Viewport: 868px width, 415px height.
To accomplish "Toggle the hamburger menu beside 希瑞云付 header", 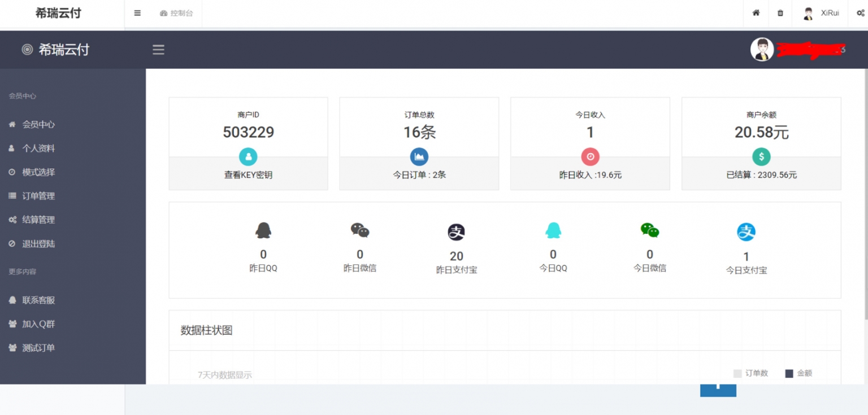I will tap(158, 50).
